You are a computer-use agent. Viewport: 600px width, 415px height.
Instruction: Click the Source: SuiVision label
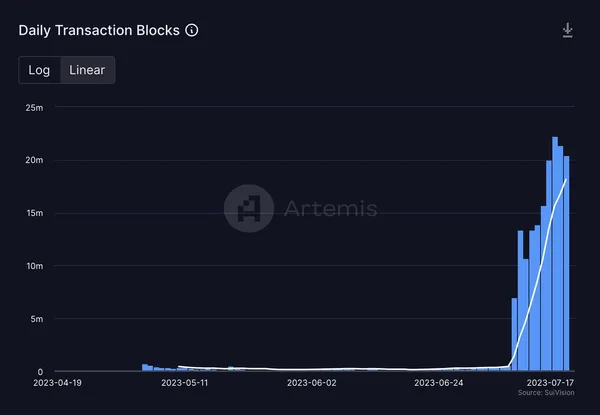(x=545, y=394)
